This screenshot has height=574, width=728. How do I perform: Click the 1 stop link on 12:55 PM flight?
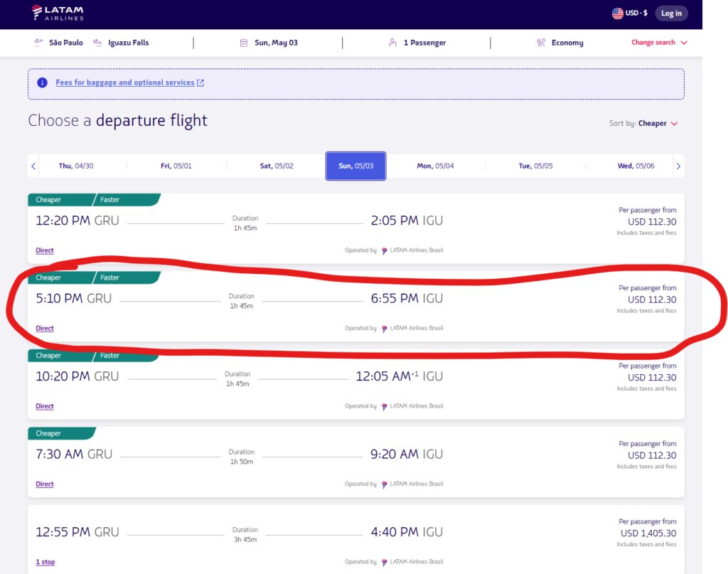coord(45,562)
